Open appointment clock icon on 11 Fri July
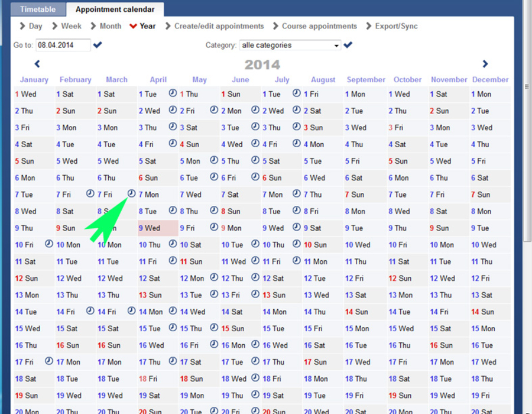Image resolution: width=532 pixels, height=414 pixels. 297,260
